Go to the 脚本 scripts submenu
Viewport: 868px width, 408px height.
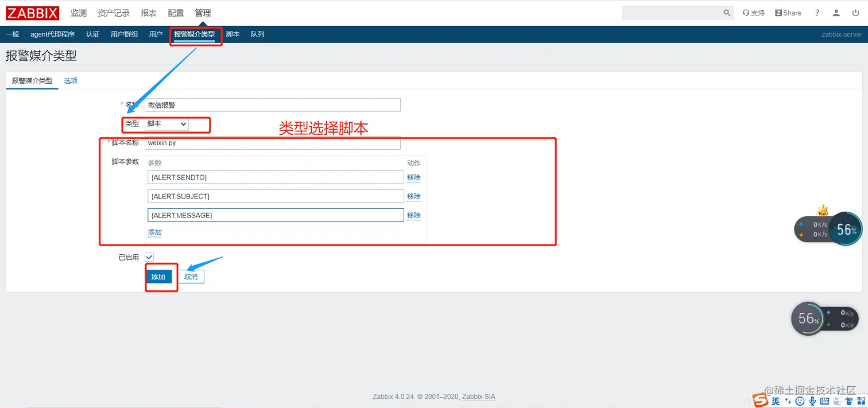[x=232, y=34]
